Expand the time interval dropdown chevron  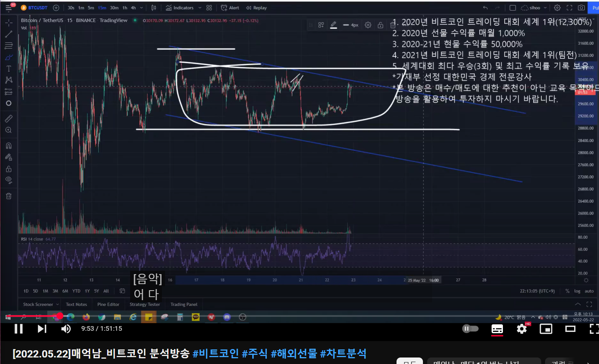[142, 8]
